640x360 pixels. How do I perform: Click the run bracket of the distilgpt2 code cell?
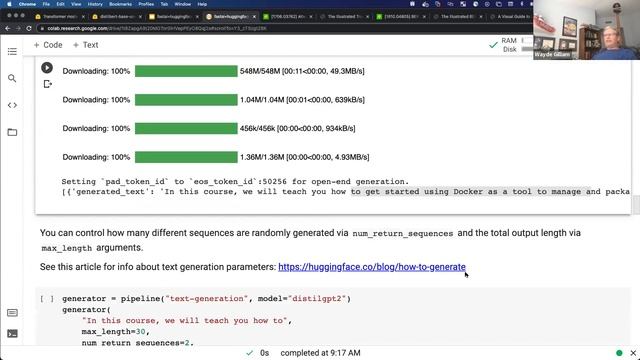(47, 299)
